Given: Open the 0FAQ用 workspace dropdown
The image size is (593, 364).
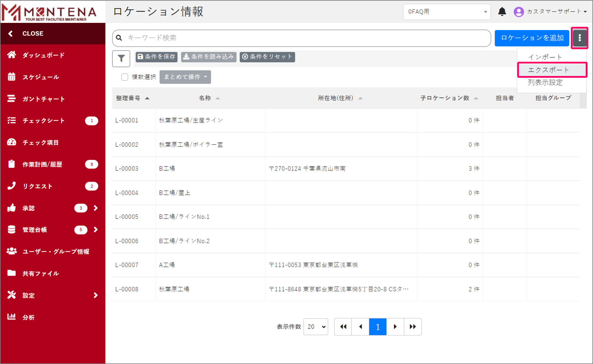Looking at the screenshot, I should point(446,12).
